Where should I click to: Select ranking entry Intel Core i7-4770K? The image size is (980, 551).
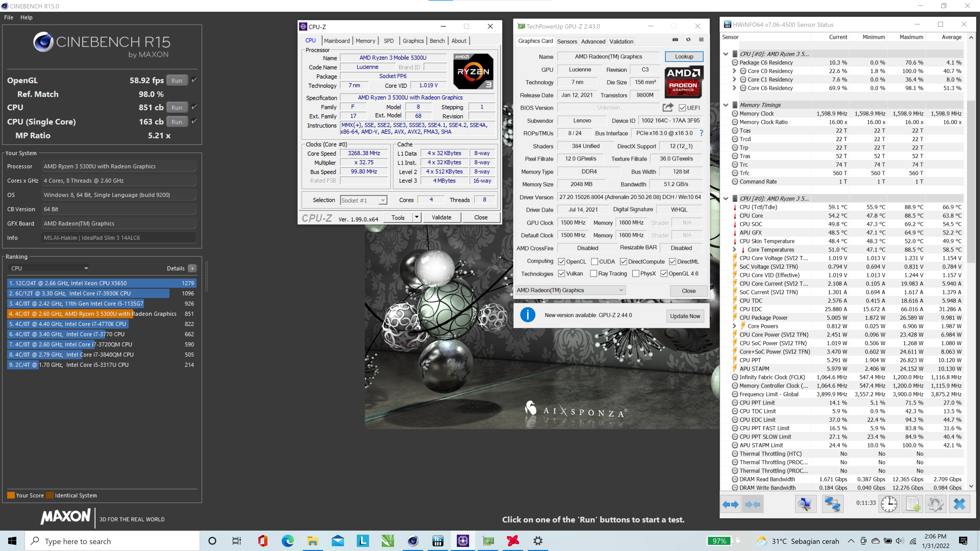(102, 324)
